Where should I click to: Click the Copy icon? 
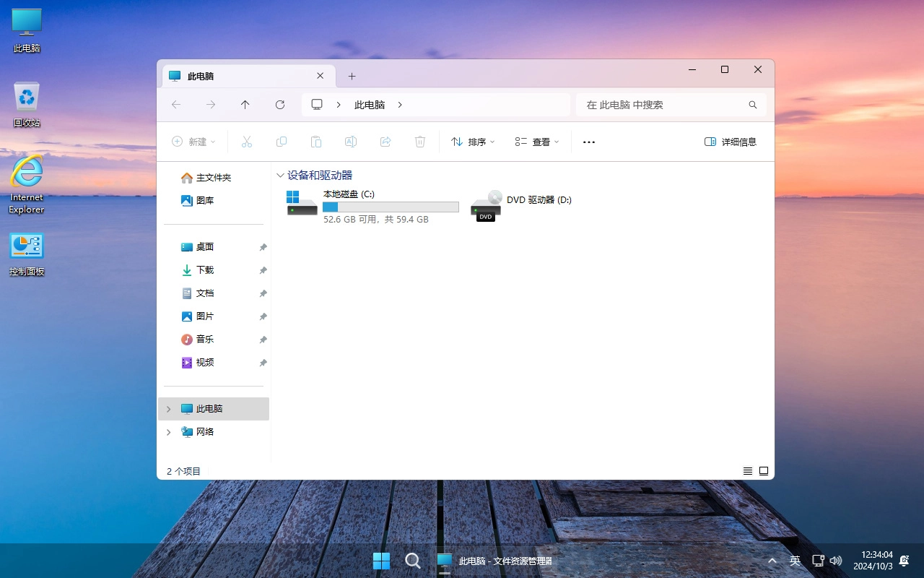pyautogui.click(x=282, y=142)
